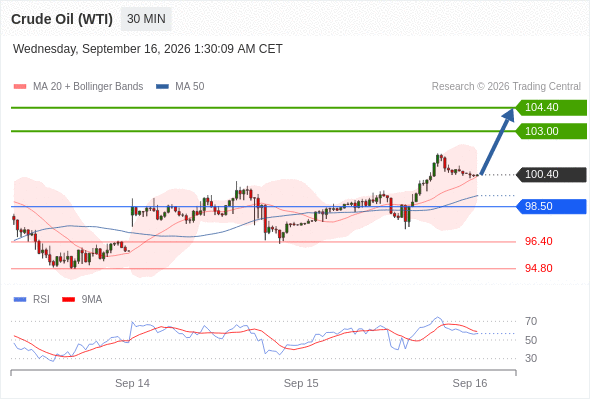This screenshot has height=400, width=590.
Task: Click the pink MA 20 Bollinger legend swatch
Action: click(20, 87)
